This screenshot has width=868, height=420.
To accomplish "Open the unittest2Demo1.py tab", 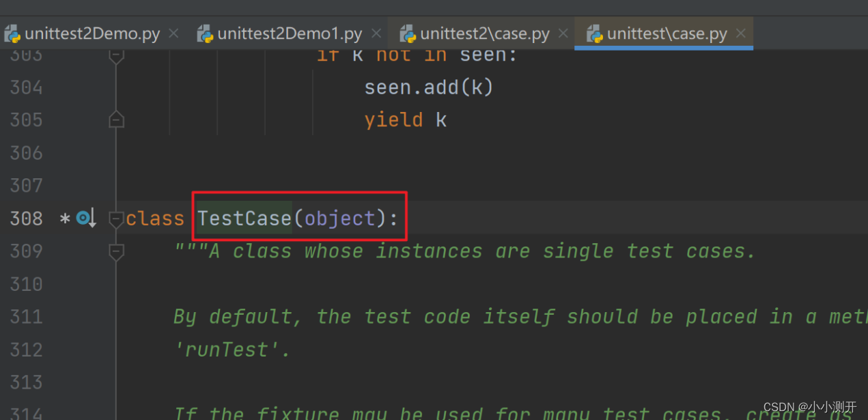I will (x=287, y=32).
